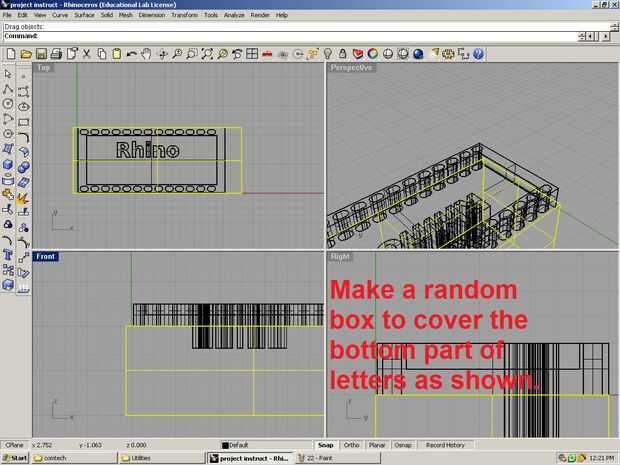Image resolution: width=620 pixels, height=465 pixels.
Task: Click the Boolean union spheres icon
Action: (23, 167)
